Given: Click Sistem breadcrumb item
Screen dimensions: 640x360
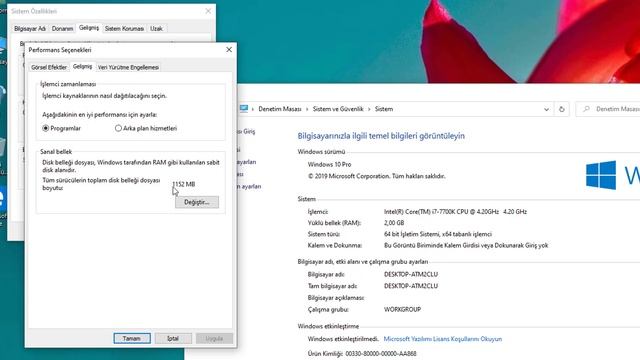Looking at the screenshot, I should (x=384, y=109).
